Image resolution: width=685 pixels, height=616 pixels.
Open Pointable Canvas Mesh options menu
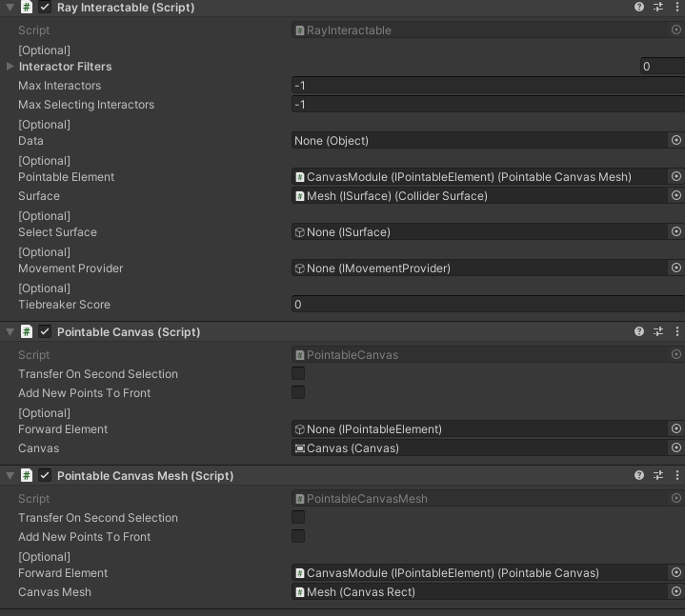(x=676, y=475)
